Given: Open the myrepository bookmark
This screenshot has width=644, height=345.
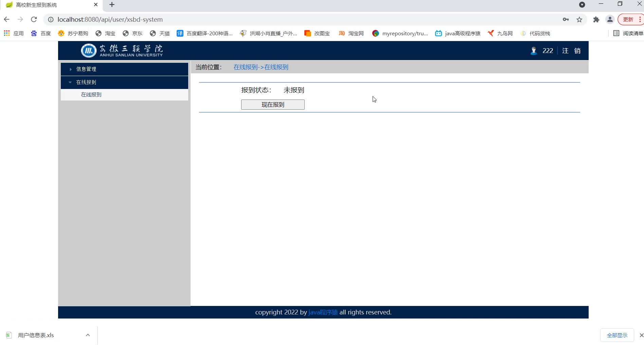Looking at the screenshot, I should coord(400,33).
